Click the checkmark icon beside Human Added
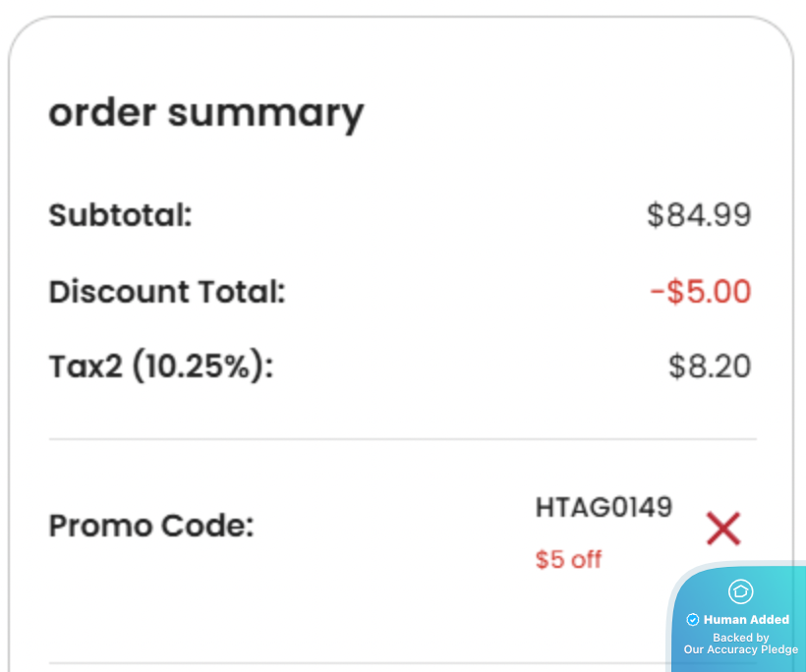Viewport: 806px width, 672px height. click(x=692, y=620)
